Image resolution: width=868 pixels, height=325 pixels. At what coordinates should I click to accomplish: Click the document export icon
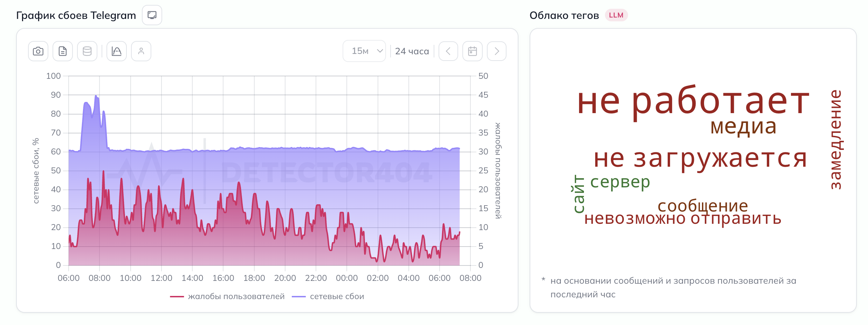pos(63,51)
